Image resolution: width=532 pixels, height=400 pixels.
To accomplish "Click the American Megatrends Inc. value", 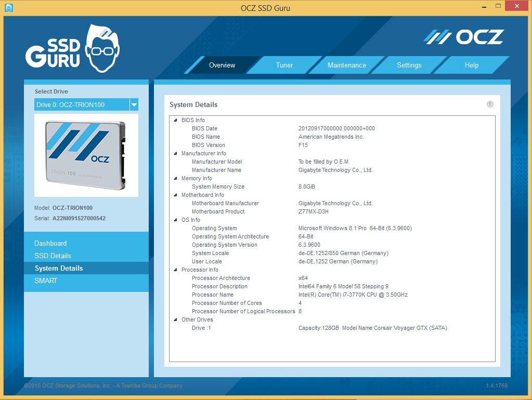I will click(x=331, y=137).
